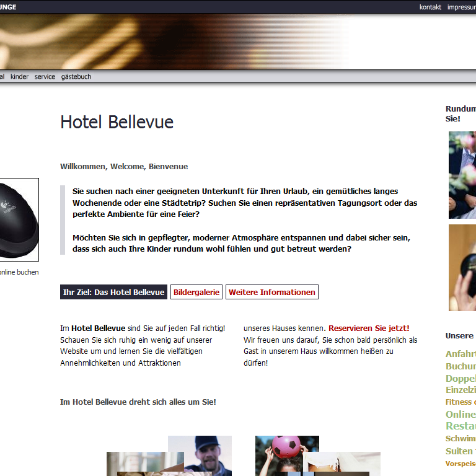Click the 'Unsere' sidebar heading
476x476 pixels.
(460, 336)
